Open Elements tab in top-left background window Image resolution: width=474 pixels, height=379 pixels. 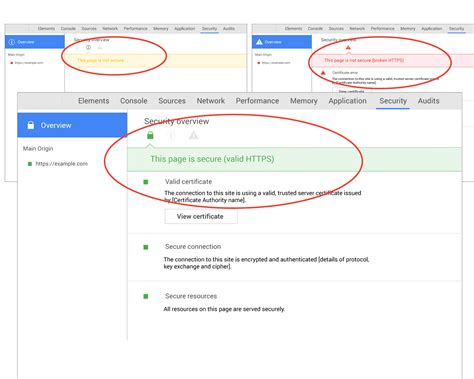coord(46,29)
